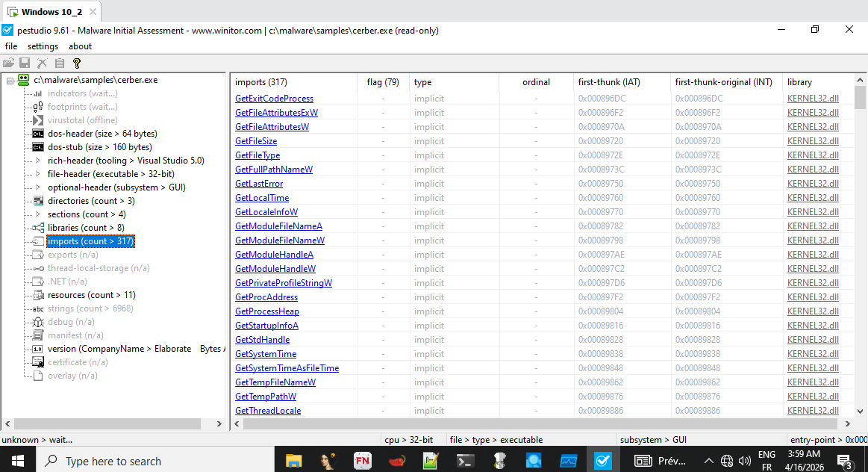Click KERNEL32.dll in the GetFileSize row
This screenshot has height=472, width=868.
click(813, 141)
